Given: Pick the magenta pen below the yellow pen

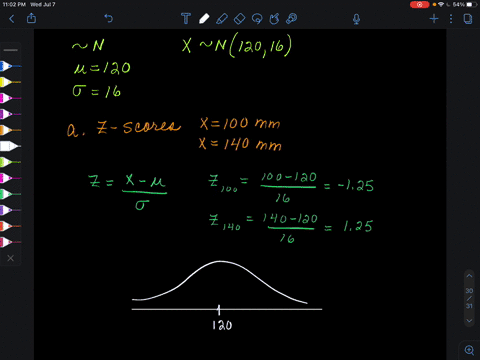Looking at the screenshot, I should click(10, 98).
